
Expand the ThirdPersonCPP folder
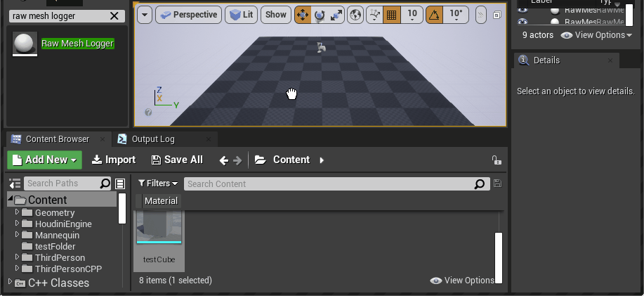[18, 268]
